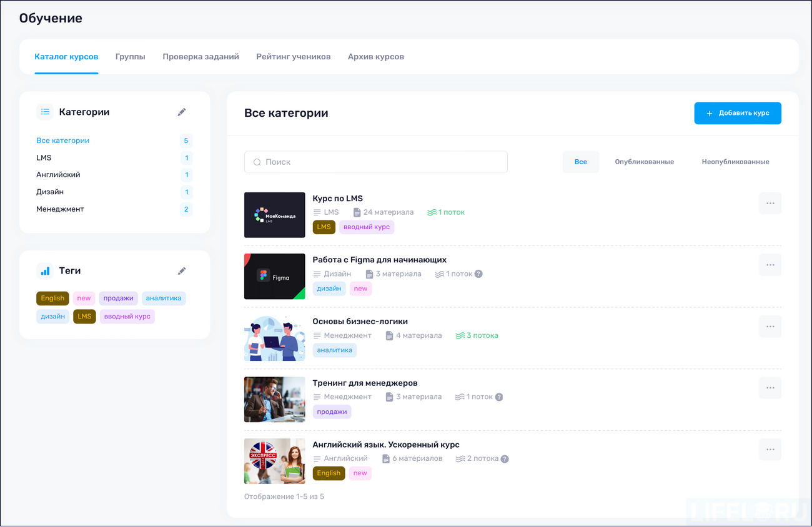Click the pencil edit icon beside Теги
Screen dimensions: 812x527
tap(182, 270)
